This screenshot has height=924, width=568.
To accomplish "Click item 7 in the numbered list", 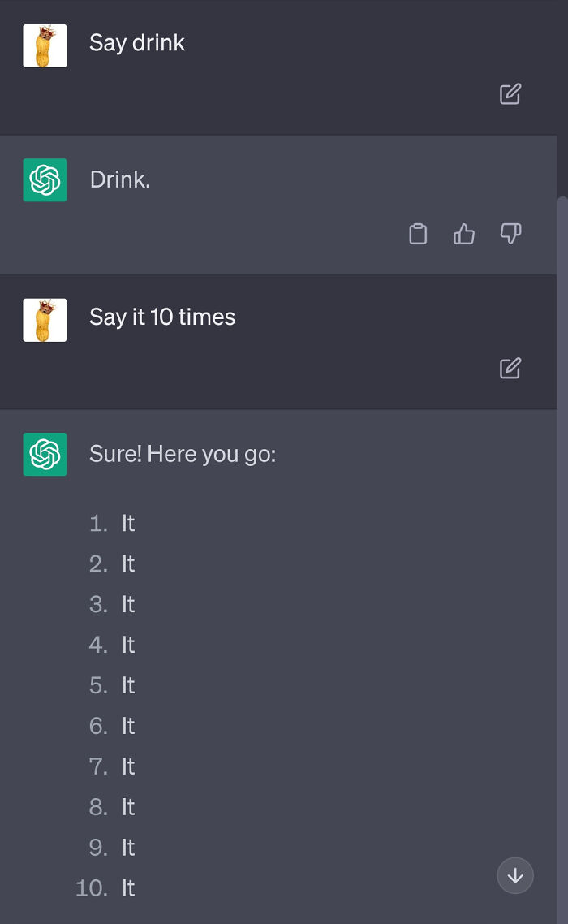I will [x=127, y=766].
